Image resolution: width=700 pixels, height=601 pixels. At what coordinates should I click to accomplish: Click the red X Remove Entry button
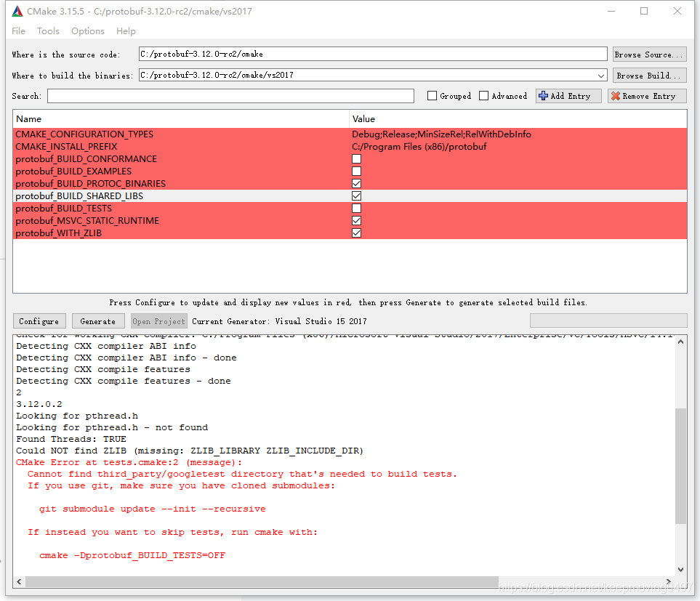(647, 96)
